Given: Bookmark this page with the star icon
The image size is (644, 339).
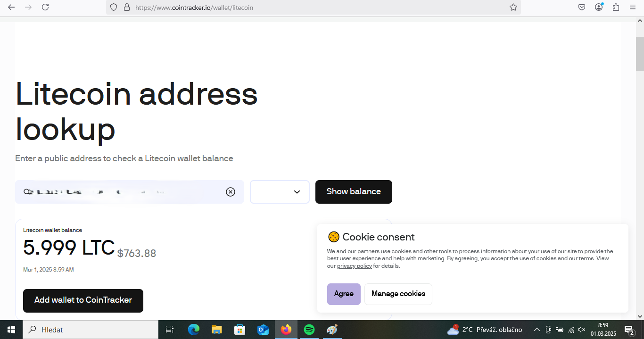Looking at the screenshot, I should pyautogui.click(x=513, y=8).
